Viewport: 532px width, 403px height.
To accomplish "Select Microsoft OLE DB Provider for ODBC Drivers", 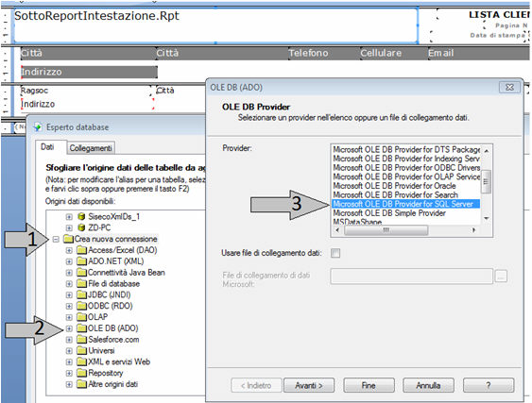I will (406, 167).
